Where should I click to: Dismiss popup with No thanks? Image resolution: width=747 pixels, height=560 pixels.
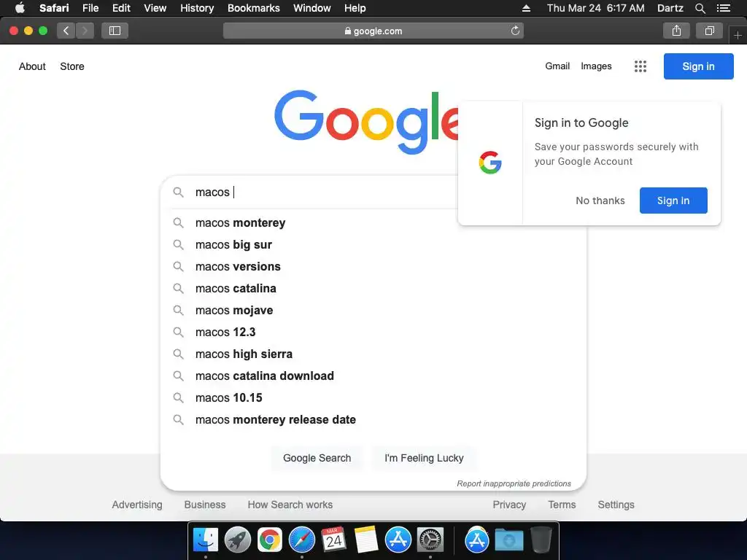(x=600, y=201)
